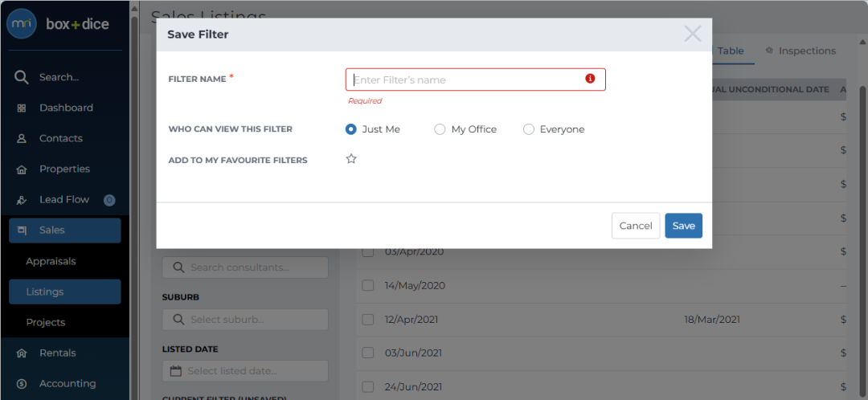Open Rentals from the sidebar
Screen dimensions: 868x400
pyautogui.click(x=58, y=353)
